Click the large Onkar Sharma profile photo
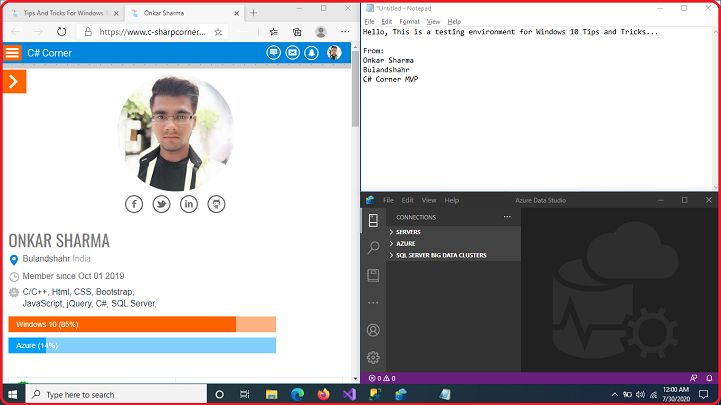721x405 pixels. (175, 133)
